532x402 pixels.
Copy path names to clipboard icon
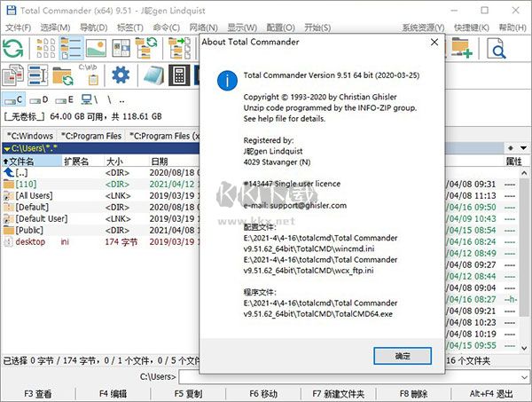click(88, 75)
